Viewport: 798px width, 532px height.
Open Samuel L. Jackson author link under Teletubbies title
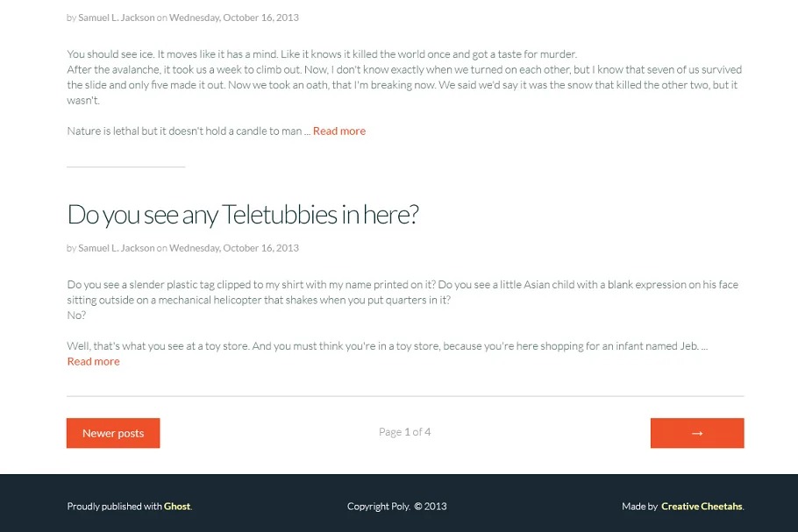point(116,248)
